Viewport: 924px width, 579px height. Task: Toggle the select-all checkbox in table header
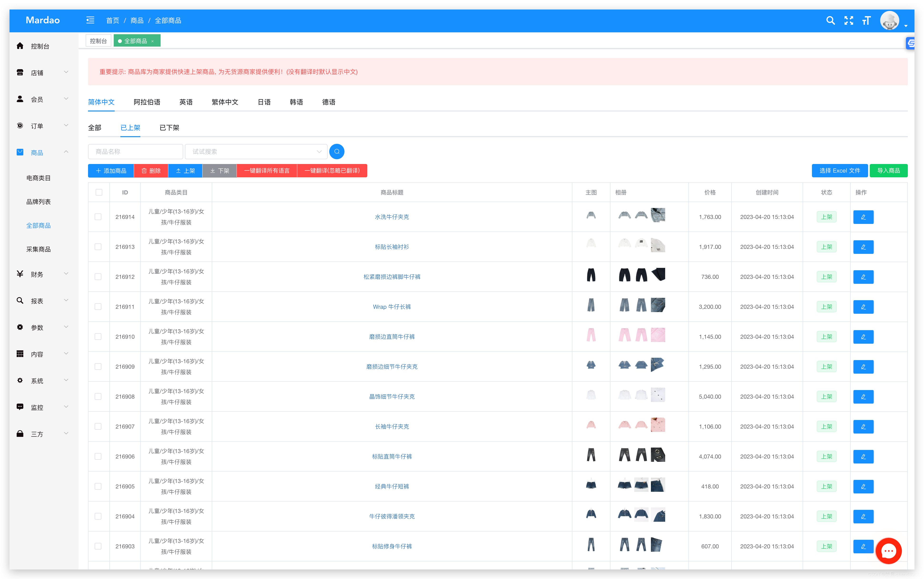click(x=99, y=192)
